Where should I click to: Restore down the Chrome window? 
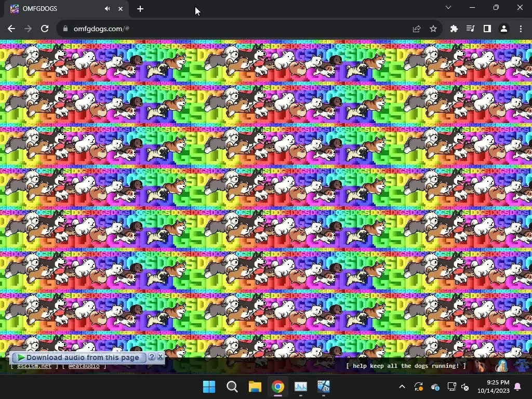[496, 7]
